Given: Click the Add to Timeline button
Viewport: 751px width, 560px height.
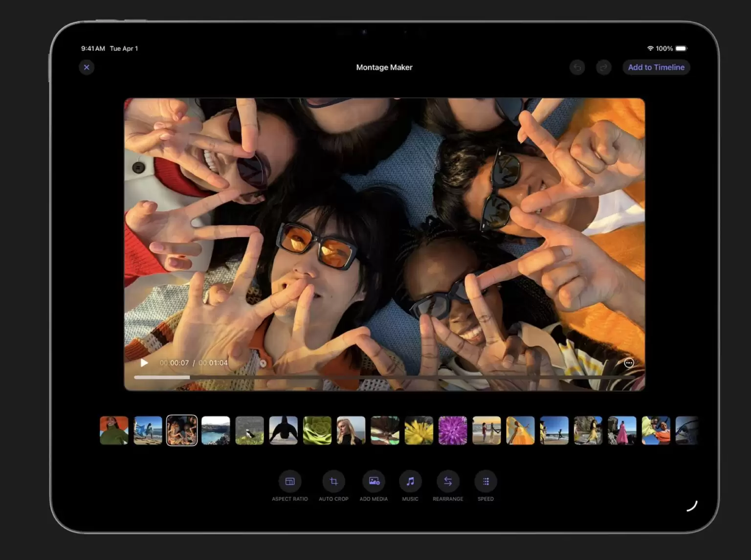Looking at the screenshot, I should click(x=656, y=67).
